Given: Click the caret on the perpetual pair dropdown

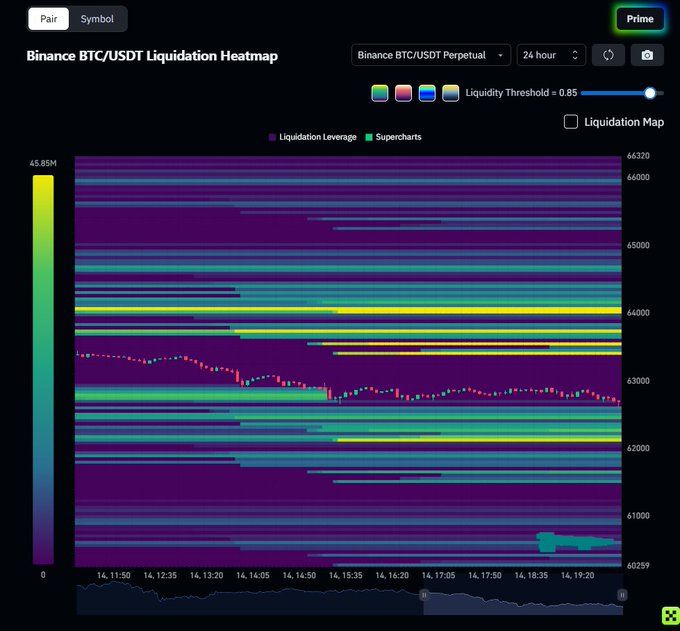Looking at the screenshot, I should tap(500, 56).
